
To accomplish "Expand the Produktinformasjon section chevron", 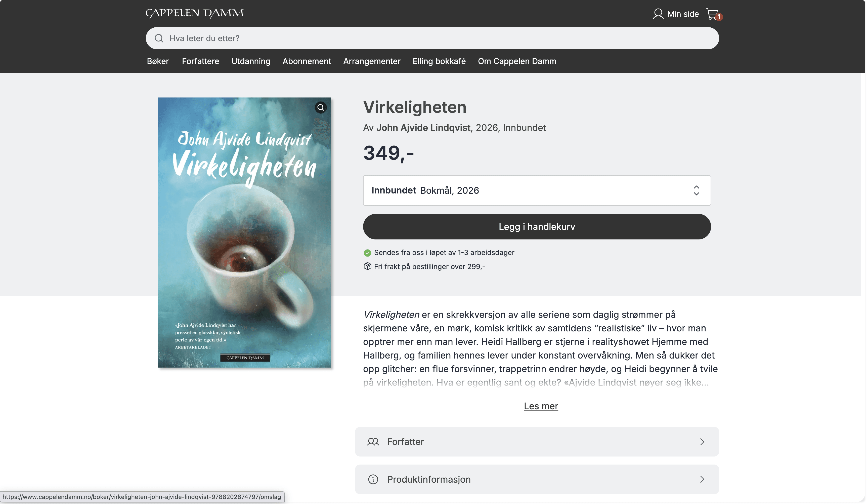I will tap(702, 479).
